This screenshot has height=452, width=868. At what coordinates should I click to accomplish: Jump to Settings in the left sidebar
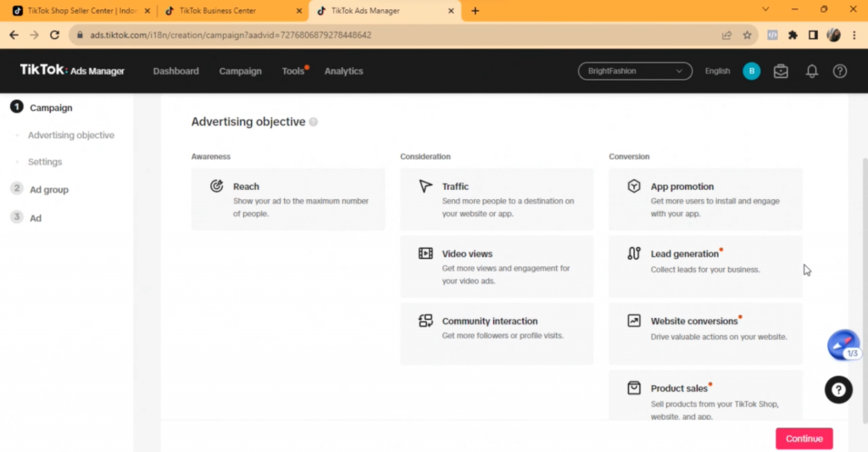coord(45,162)
